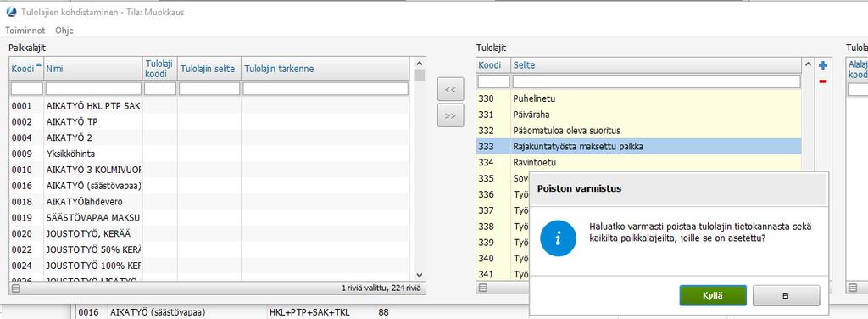Select row 0019 SÄÄSTÖVAPAA MAKSU
The image size is (868, 319).
(210, 218)
